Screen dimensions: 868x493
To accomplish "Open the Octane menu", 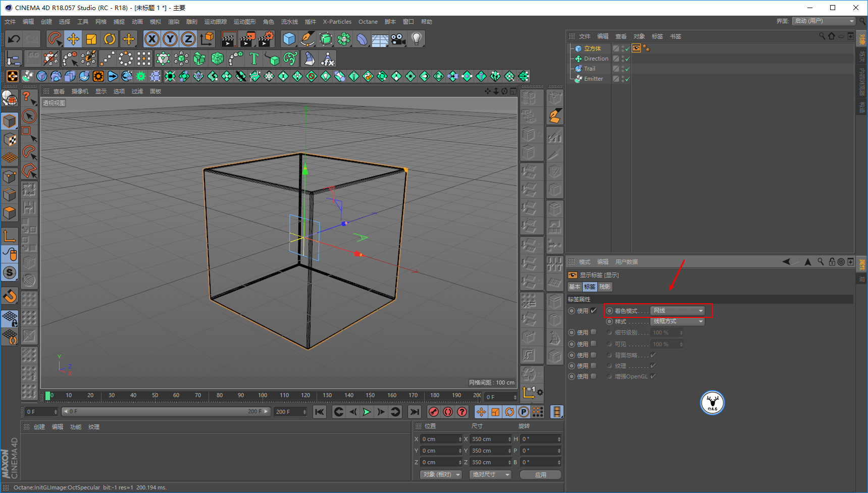I will point(368,22).
